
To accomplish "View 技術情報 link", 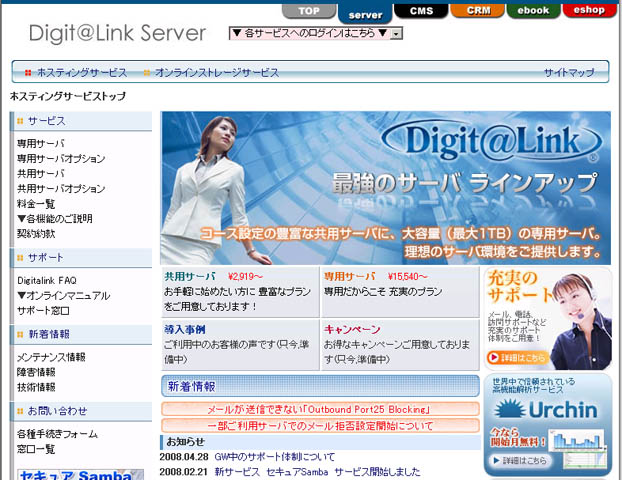I will [x=36, y=388].
